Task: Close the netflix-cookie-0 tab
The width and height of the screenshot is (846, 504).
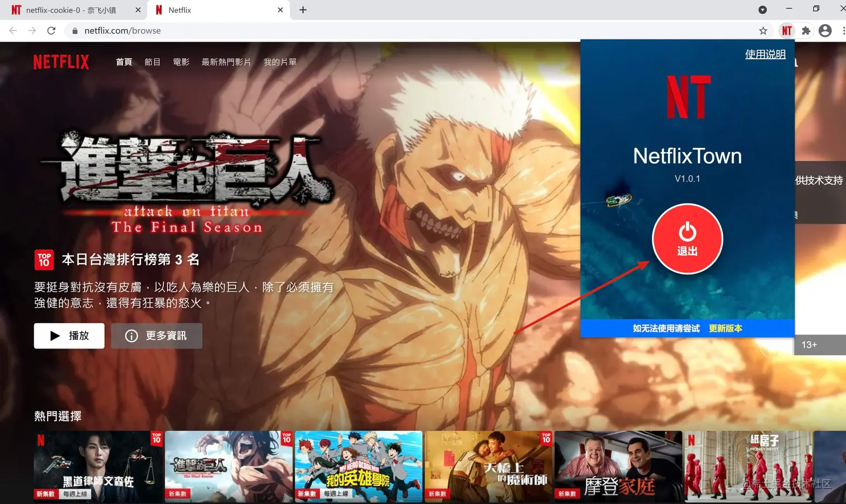Action: 138,10
